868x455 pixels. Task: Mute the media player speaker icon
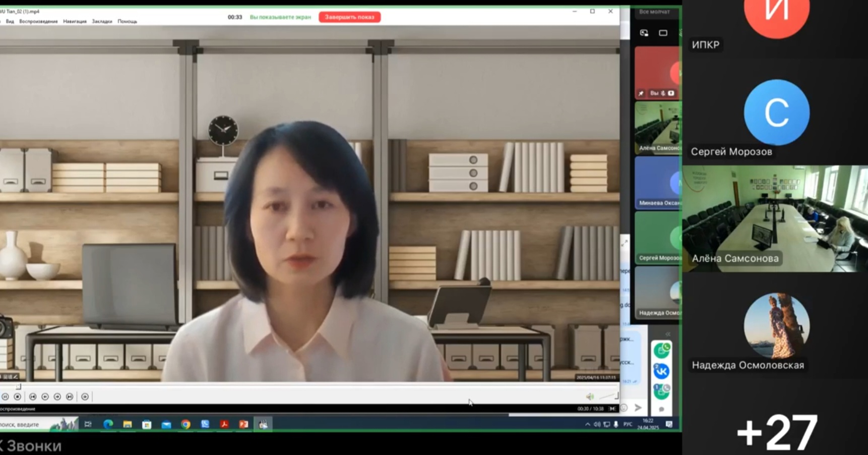pos(590,397)
